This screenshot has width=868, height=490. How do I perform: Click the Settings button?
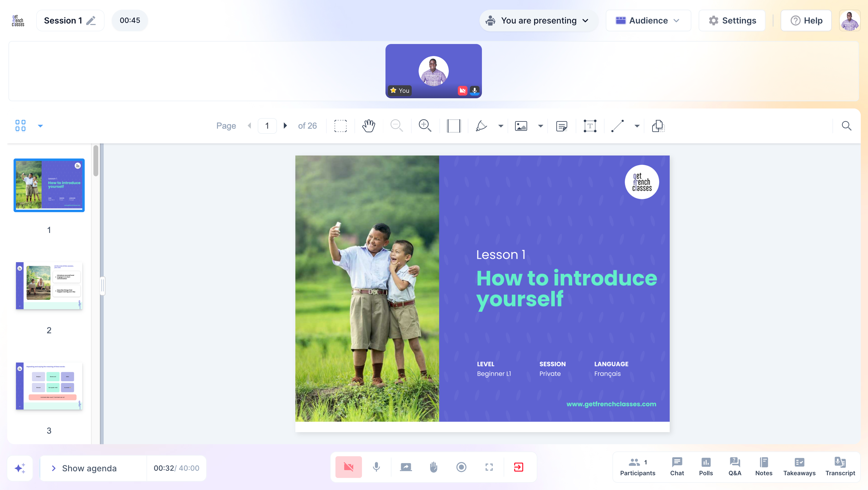pyautogui.click(x=732, y=20)
